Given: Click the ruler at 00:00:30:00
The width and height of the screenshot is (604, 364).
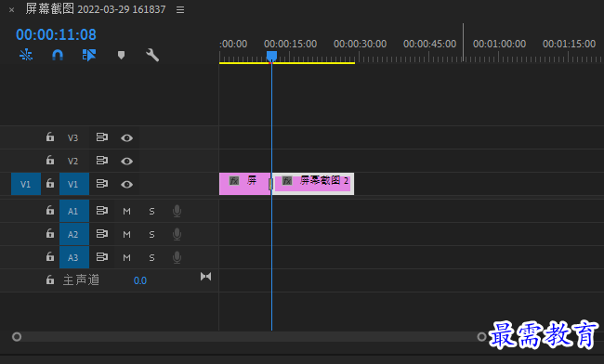Looking at the screenshot, I should point(360,44).
